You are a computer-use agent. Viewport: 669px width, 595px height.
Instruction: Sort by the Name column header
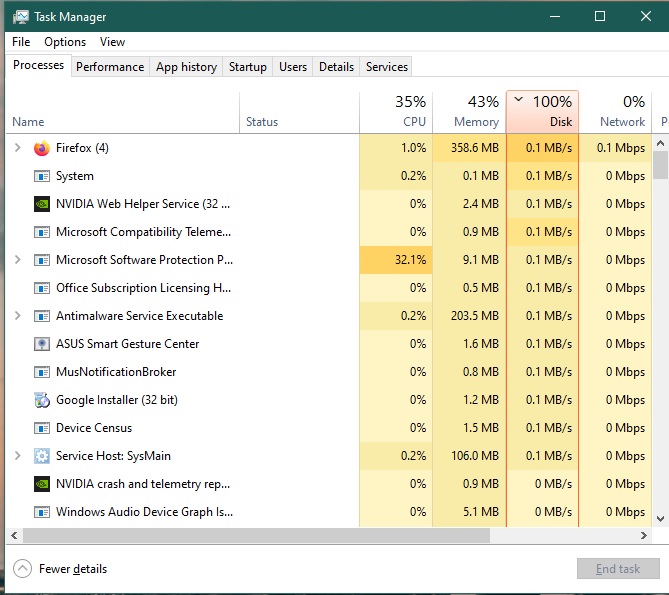[x=123, y=112]
